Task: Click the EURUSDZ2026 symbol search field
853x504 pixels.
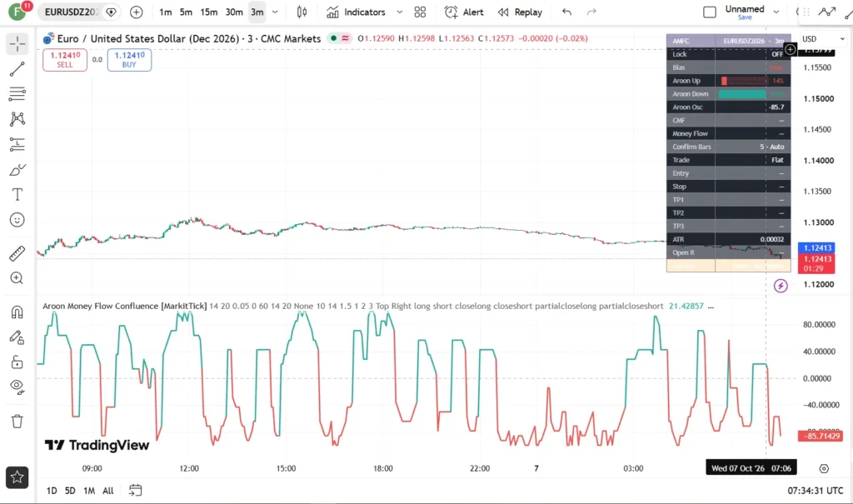Action: pyautogui.click(x=72, y=12)
